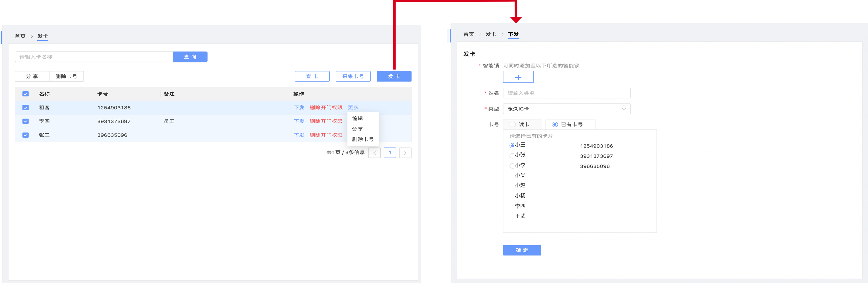Image resolution: width=868 pixels, height=283 pixels.
Task: Select the 已有卡号 radio option
Action: point(555,124)
